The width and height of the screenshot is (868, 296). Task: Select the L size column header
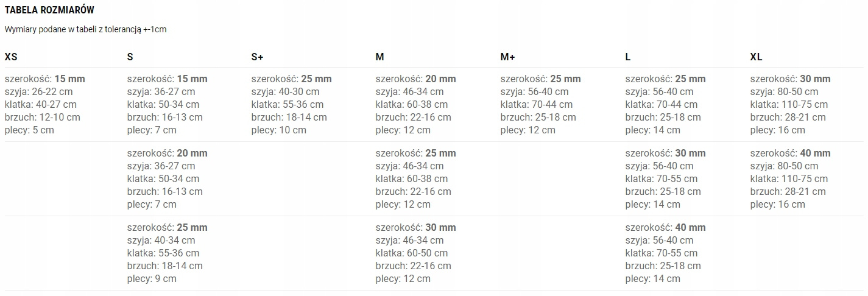628,57
